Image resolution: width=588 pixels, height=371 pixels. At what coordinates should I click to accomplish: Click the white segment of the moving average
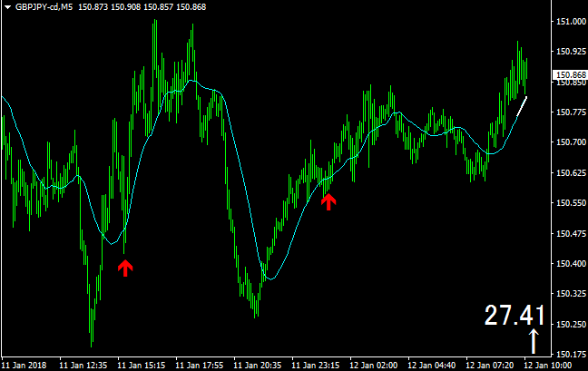(522, 106)
